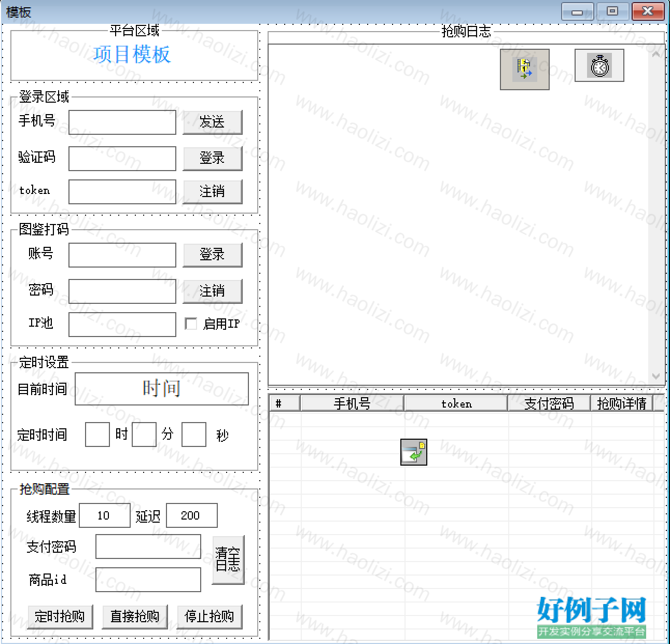Click the stopwatch timer component icon
The width and height of the screenshot is (670, 644).
click(599, 65)
